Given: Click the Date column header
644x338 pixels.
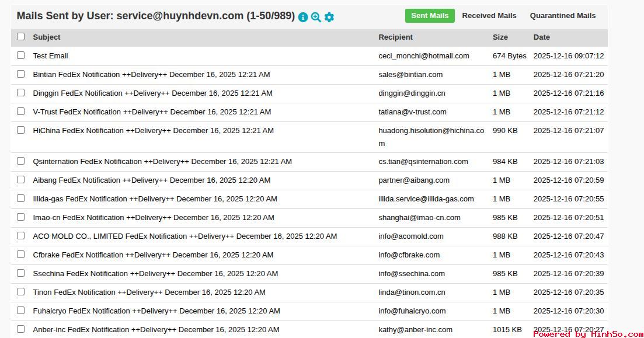Looking at the screenshot, I should pos(541,37).
